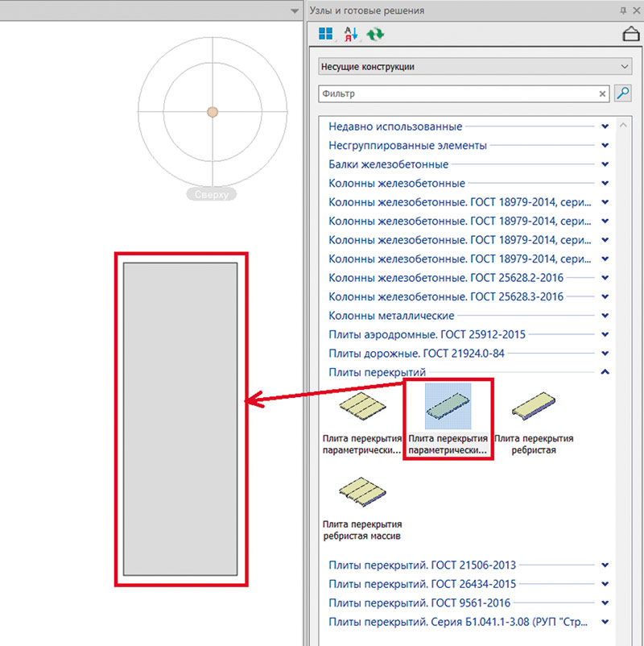This screenshot has width=644, height=646.
Task: Pin the Узлы и готовые решения panel
Action: (622, 10)
